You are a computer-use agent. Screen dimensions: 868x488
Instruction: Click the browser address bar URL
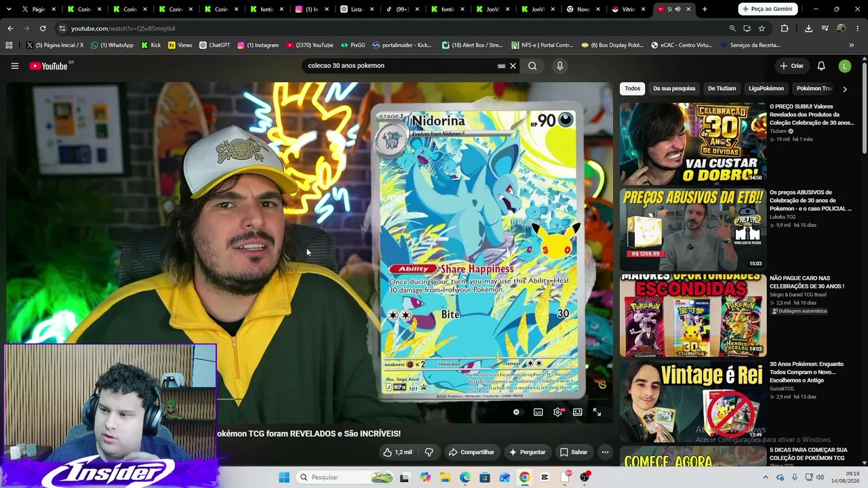pos(123,28)
